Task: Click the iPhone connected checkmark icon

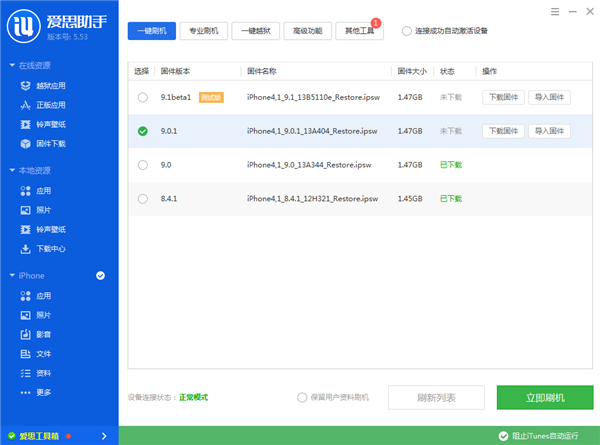Action: [x=100, y=275]
